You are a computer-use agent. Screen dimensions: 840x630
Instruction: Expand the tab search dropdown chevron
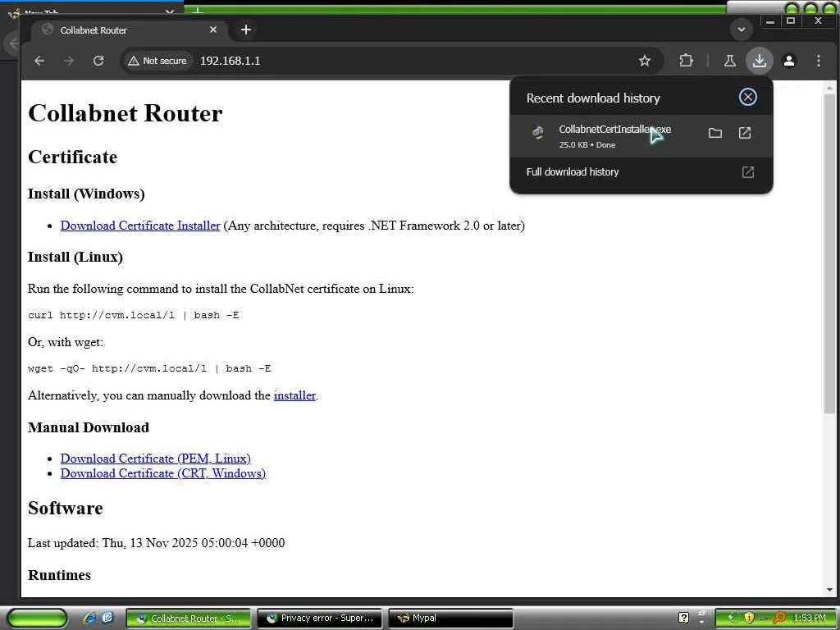[742, 30]
